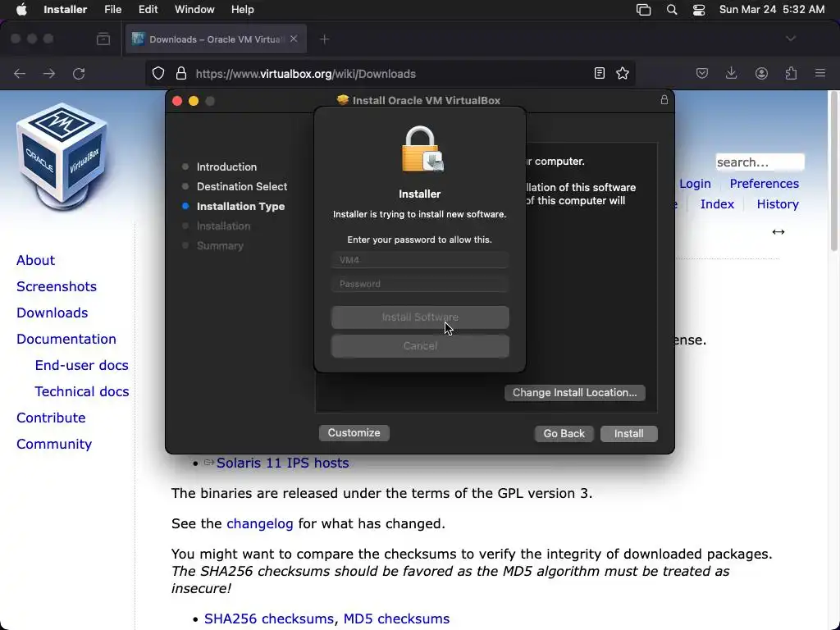Click the tracking protection shield icon
Screen dimensions: 840x630
[x=158, y=73]
